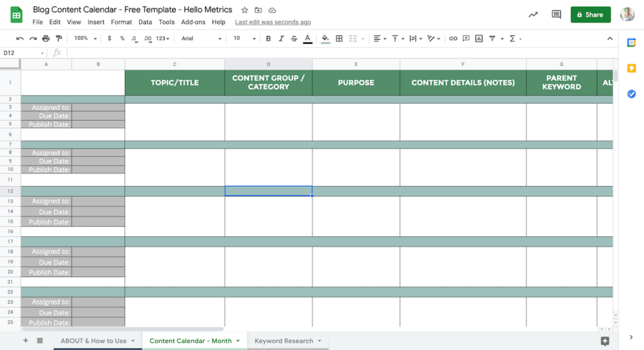Click the undo icon
The image size is (644, 350).
pyautogui.click(x=19, y=38)
